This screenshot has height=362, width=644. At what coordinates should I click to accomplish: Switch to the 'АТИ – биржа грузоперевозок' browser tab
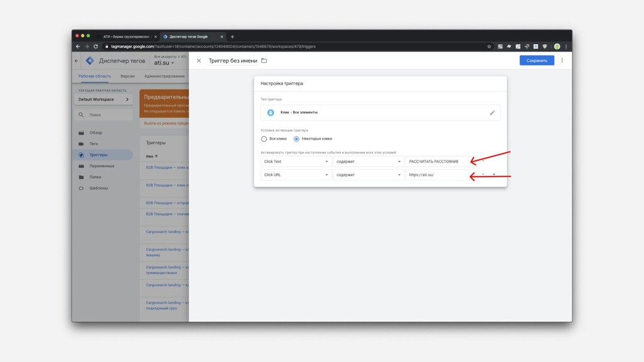(127, 36)
